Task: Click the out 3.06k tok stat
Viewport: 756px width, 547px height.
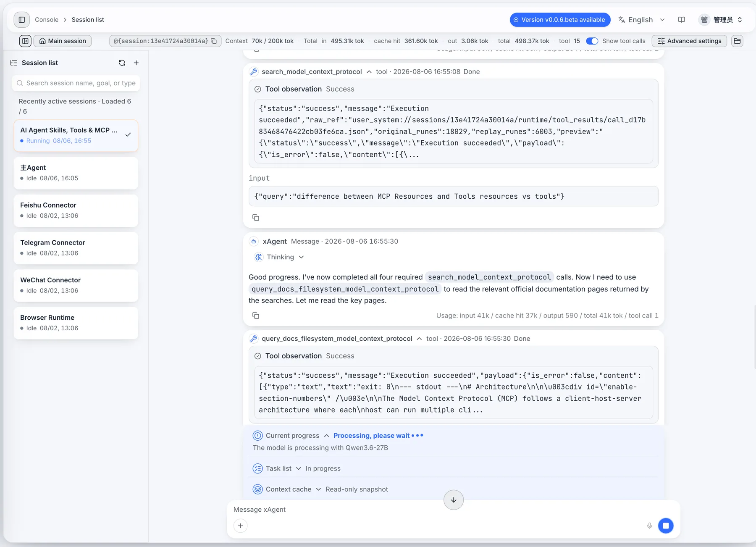Action: pyautogui.click(x=468, y=41)
